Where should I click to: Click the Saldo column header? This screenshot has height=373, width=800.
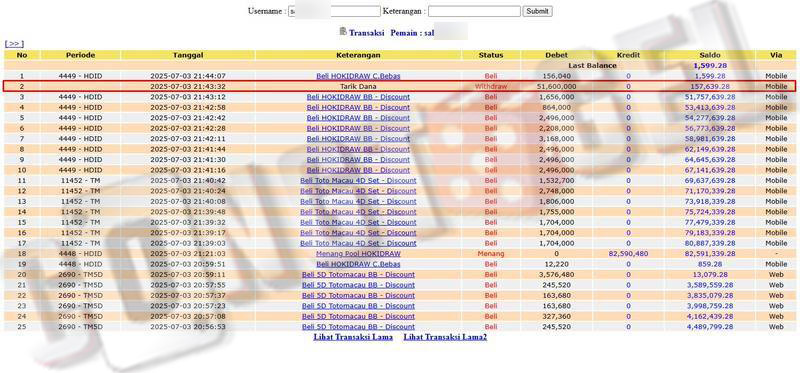click(710, 55)
